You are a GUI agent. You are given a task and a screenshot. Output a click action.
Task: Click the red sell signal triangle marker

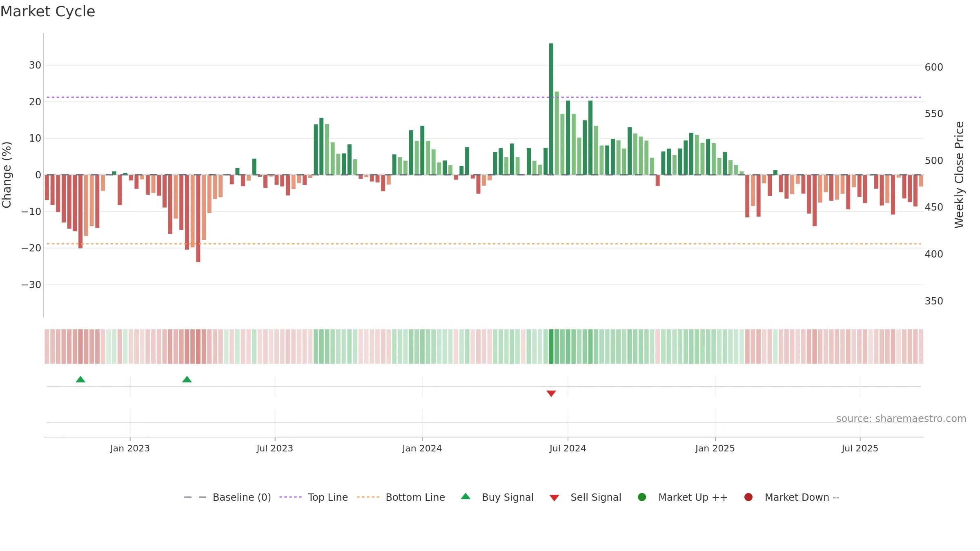(x=551, y=393)
